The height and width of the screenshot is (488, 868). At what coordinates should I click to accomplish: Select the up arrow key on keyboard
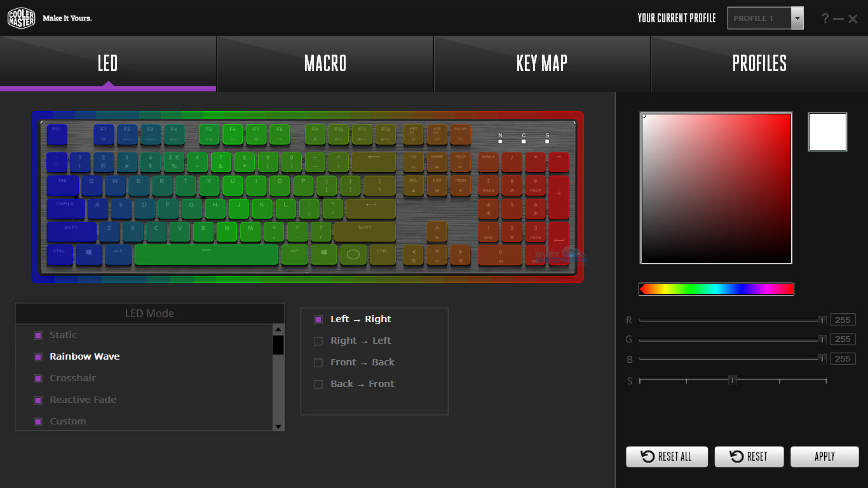[437, 232]
